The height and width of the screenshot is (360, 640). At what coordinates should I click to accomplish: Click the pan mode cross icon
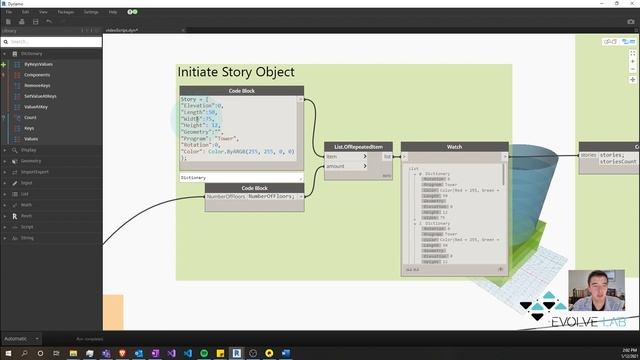point(633,80)
